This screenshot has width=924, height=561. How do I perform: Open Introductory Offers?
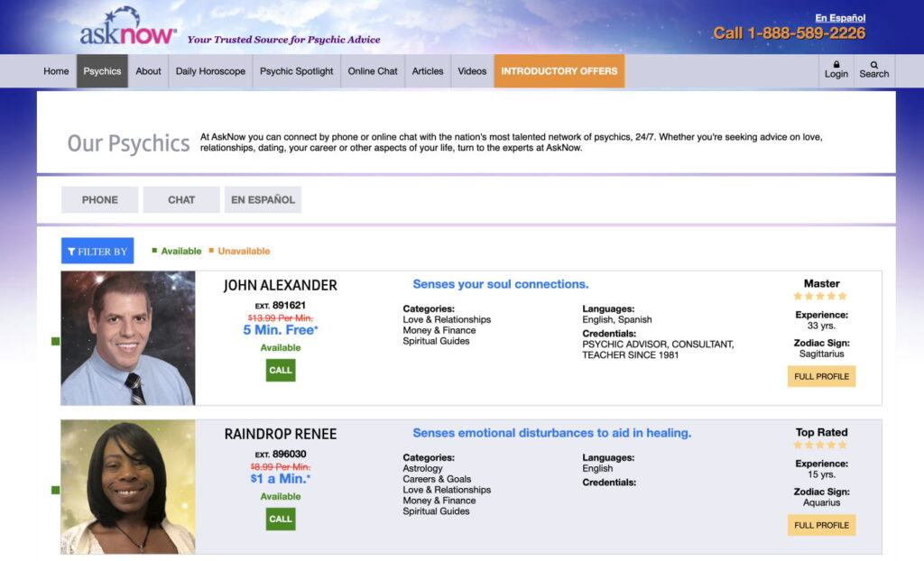(x=559, y=71)
